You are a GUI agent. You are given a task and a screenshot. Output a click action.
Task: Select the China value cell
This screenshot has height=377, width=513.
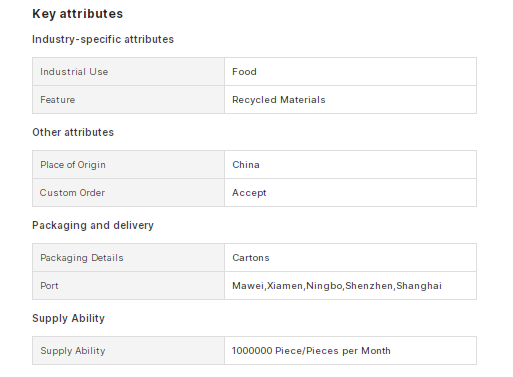tap(350, 165)
